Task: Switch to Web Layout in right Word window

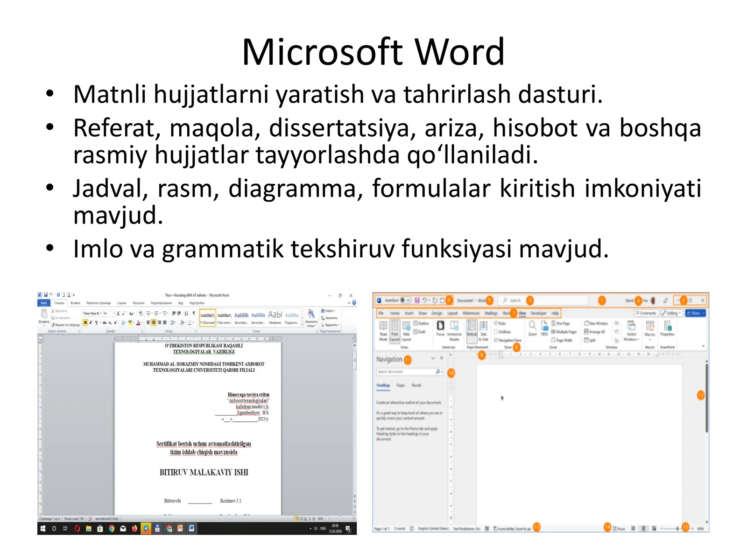Action: [406, 331]
